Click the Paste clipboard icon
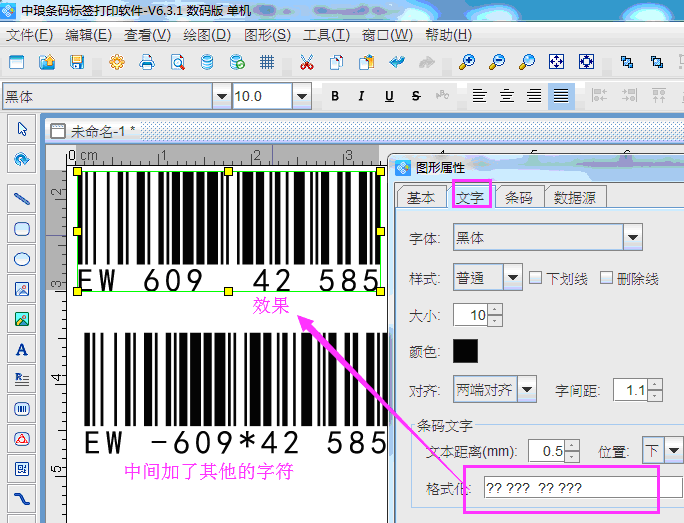The width and height of the screenshot is (684, 523). (x=366, y=62)
